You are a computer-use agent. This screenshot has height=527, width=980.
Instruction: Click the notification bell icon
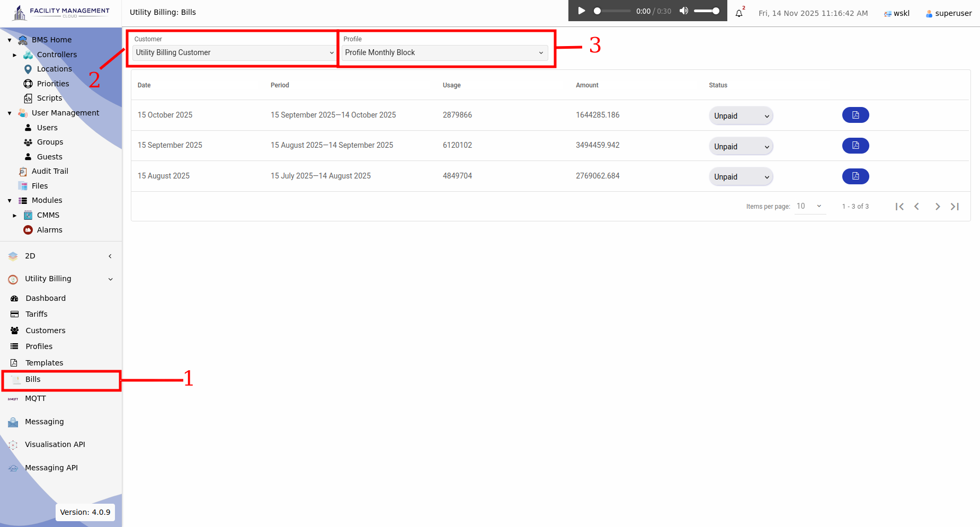coord(739,13)
